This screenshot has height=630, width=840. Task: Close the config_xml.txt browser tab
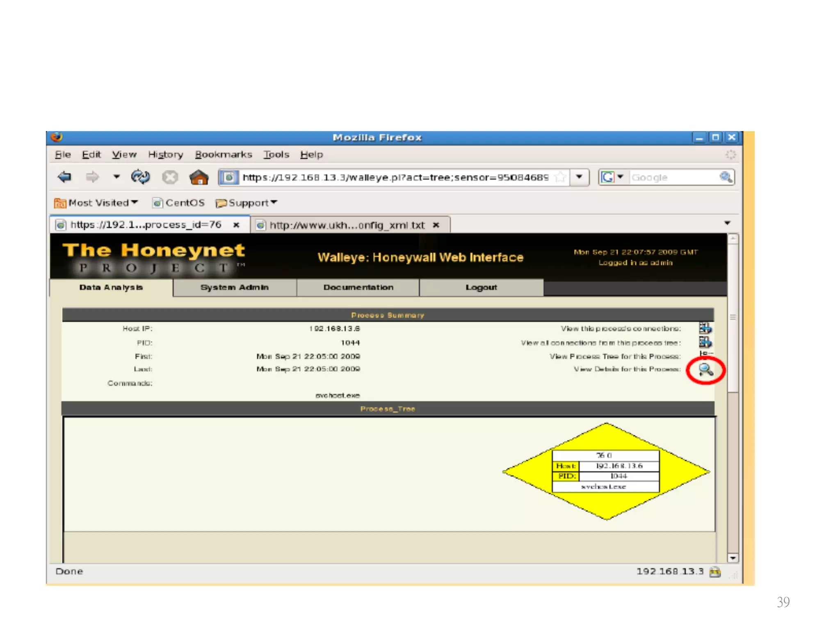click(436, 225)
